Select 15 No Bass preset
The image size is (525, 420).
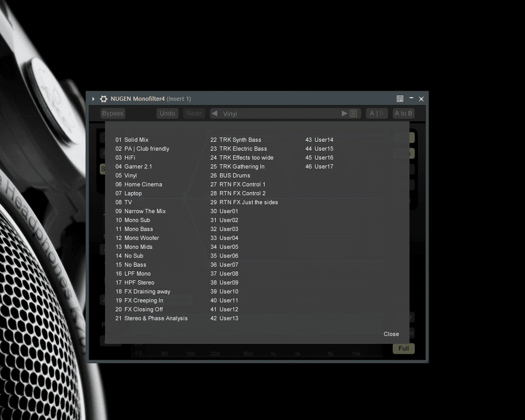131,265
